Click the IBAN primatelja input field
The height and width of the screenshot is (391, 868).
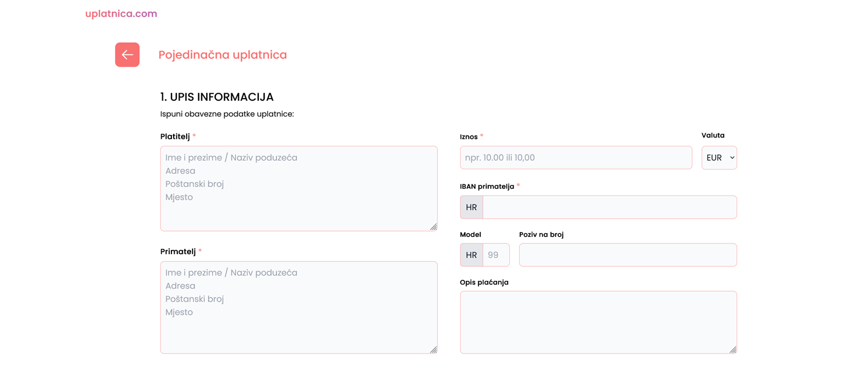point(609,207)
